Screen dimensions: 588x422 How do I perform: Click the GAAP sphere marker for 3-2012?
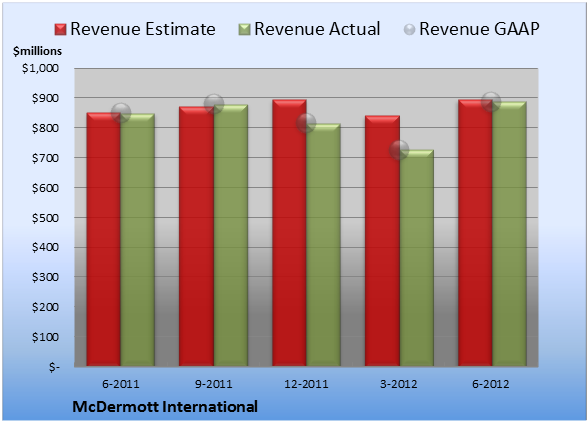pyautogui.click(x=399, y=150)
